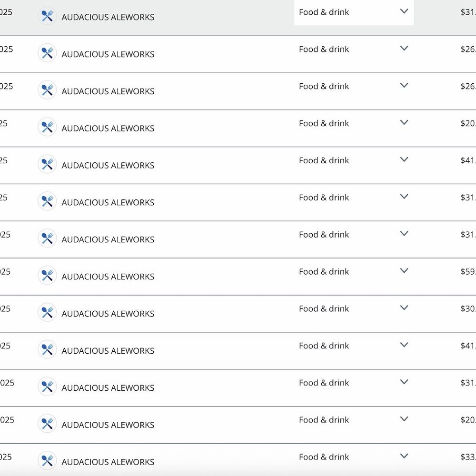
Task: Click AUDACIOUS ALEWORKS on the $20 row above the $33 row
Action: [108, 425]
